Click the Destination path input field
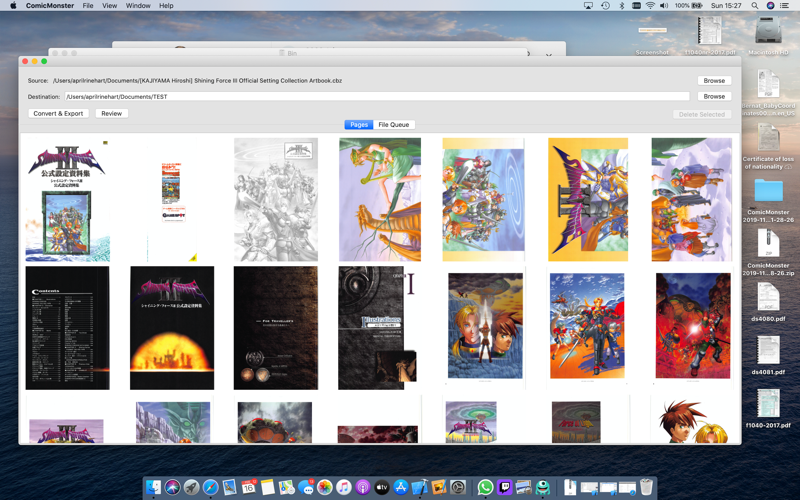The image size is (800, 500). pyautogui.click(x=377, y=96)
